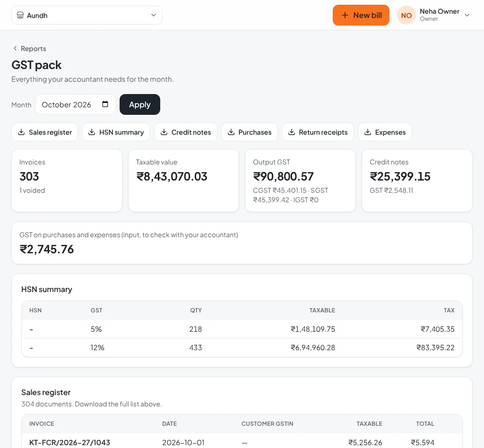This screenshot has height=448, width=484.
Task: Click taxable value ₹6,94,960.28
Action: pyautogui.click(x=313, y=348)
